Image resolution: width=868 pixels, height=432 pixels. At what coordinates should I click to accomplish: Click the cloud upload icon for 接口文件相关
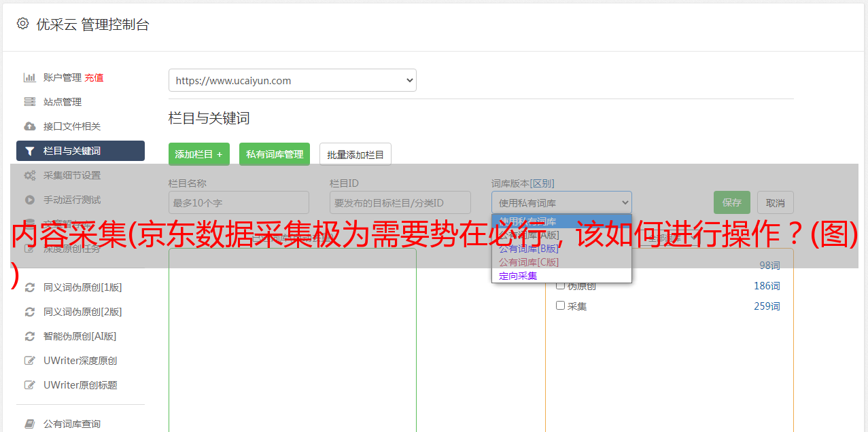[30, 126]
